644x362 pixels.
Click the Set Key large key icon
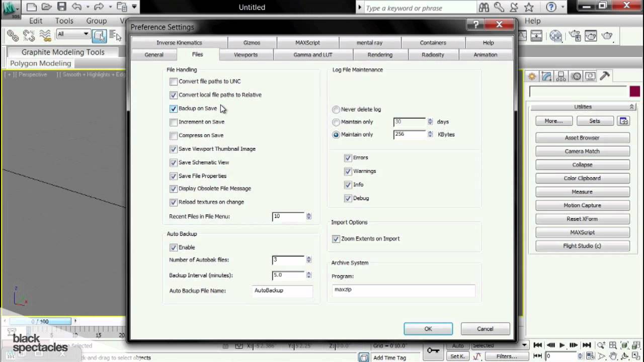click(x=434, y=350)
